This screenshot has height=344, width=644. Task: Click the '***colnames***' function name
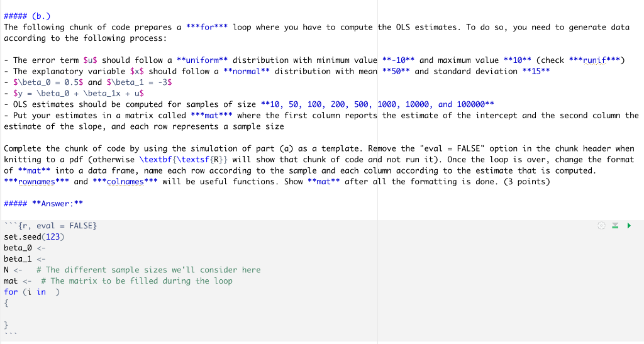(x=125, y=182)
